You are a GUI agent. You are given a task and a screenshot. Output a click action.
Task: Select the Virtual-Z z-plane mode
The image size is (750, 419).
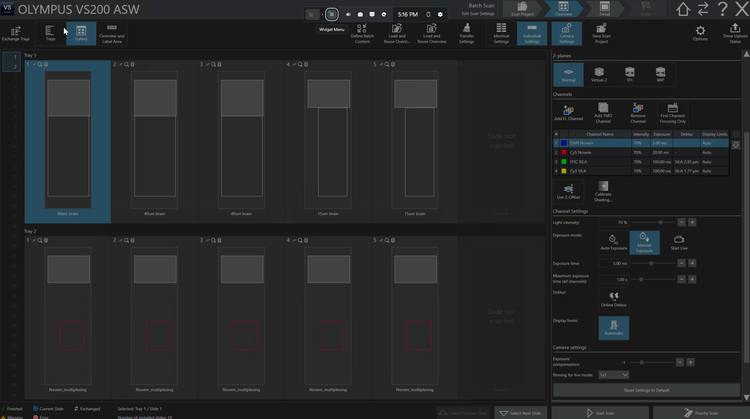click(x=600, y=73)
